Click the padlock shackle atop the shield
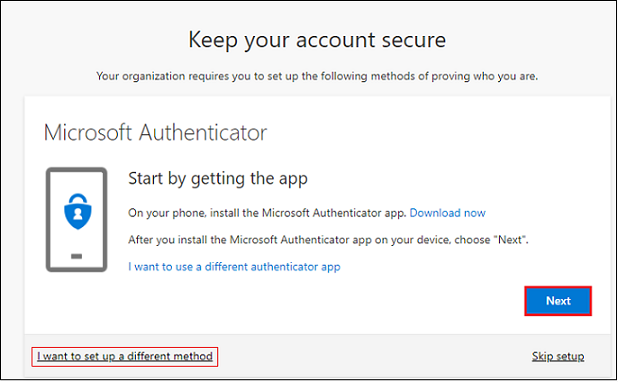This screenshot has height=382, width=618. [78, 198]
